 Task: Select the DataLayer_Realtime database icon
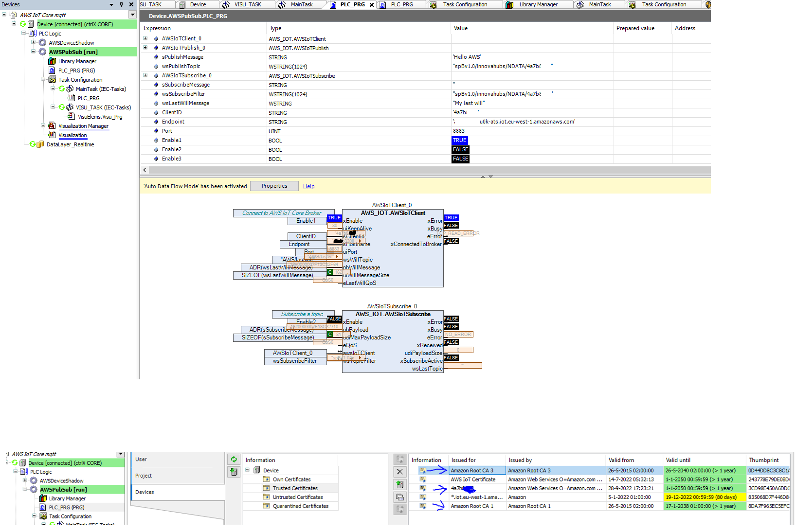click(40, 144)
